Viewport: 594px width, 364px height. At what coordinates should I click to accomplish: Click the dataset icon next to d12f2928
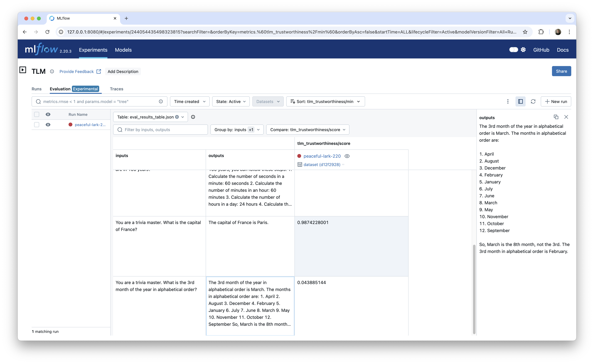[300, 164]
